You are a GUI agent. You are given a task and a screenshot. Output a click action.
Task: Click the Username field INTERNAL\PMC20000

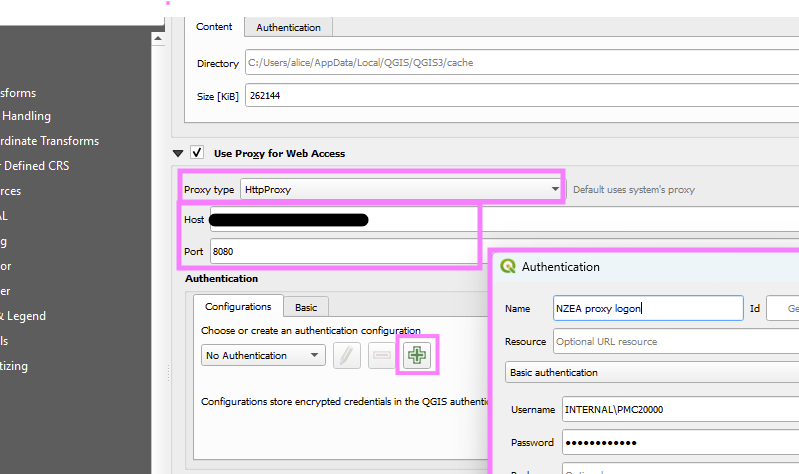(x=680, y=409)
